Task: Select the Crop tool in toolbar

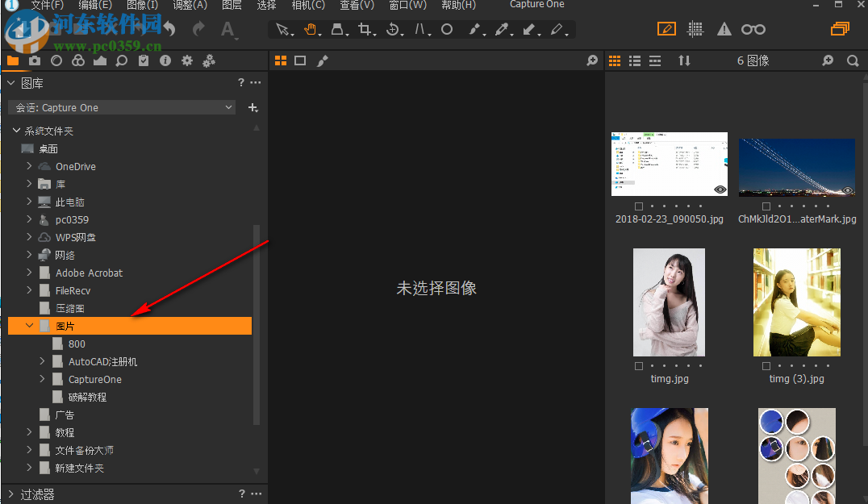Action: pyautogui.click(x=364, y=29)
